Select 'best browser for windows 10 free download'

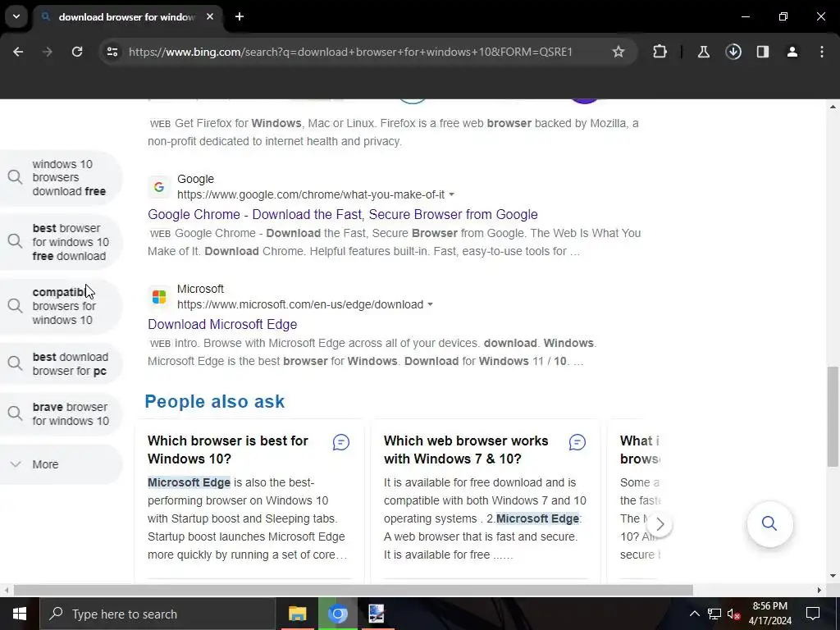[x=62, y=242]
